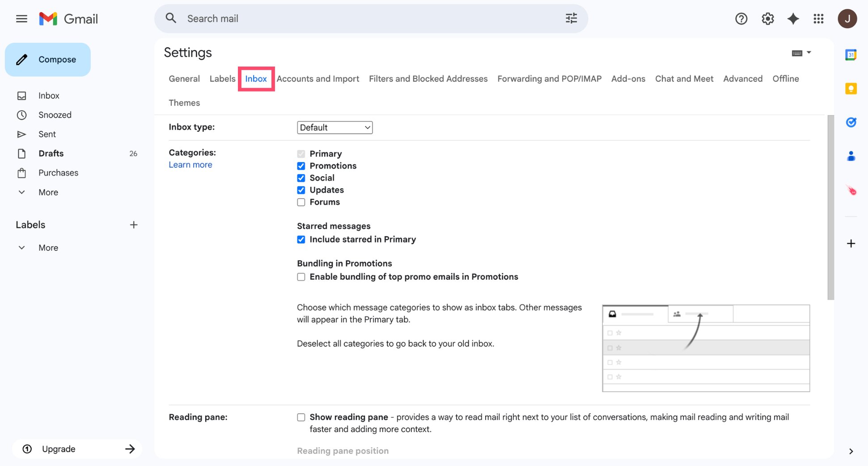The width and height of the screenshot is (868, 466).
Task: Open the Themes settings tab
Action: pos(184,103)
